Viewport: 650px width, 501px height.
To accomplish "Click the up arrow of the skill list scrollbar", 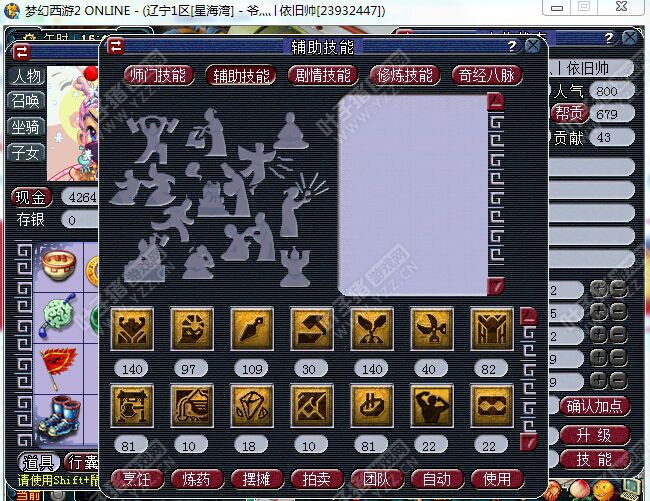I will 529,317.
